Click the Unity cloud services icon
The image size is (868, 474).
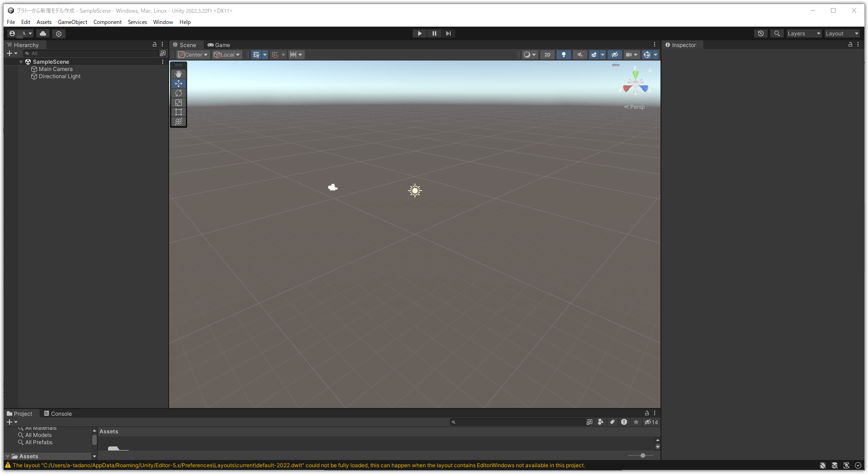42,33
